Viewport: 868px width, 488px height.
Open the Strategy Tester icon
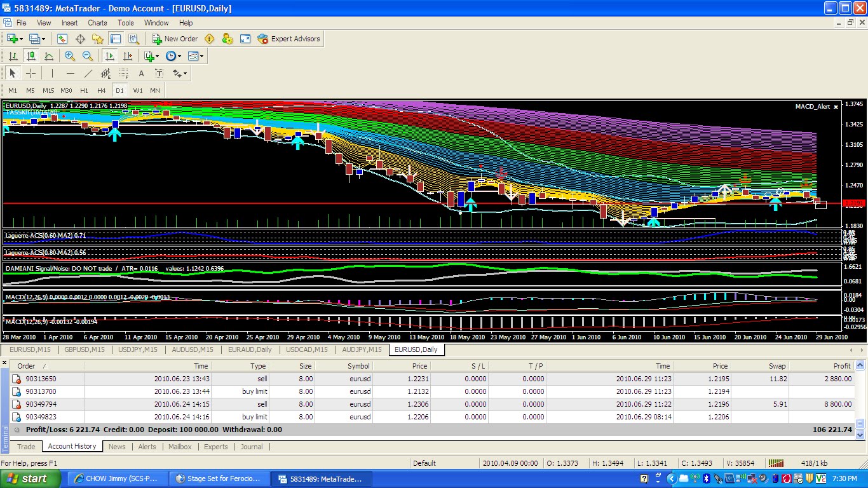(132, 39)
